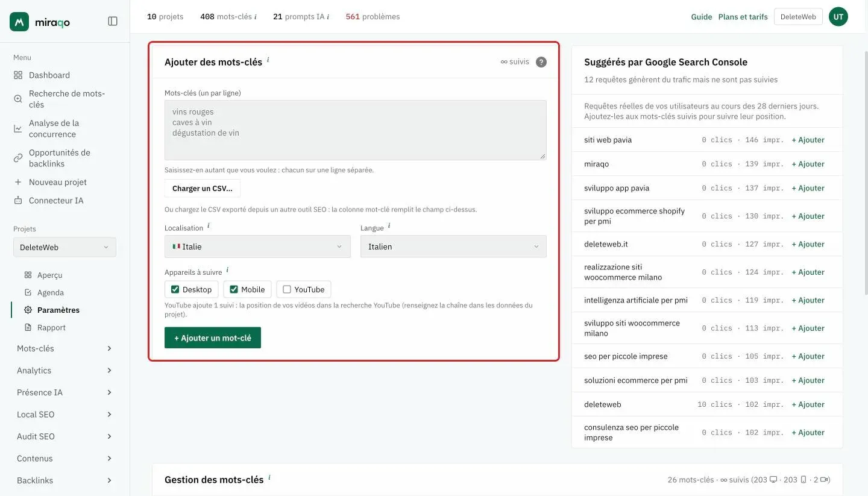Click info icon beside Localisation label
868x496 pixels.
[x=209, y=225]
